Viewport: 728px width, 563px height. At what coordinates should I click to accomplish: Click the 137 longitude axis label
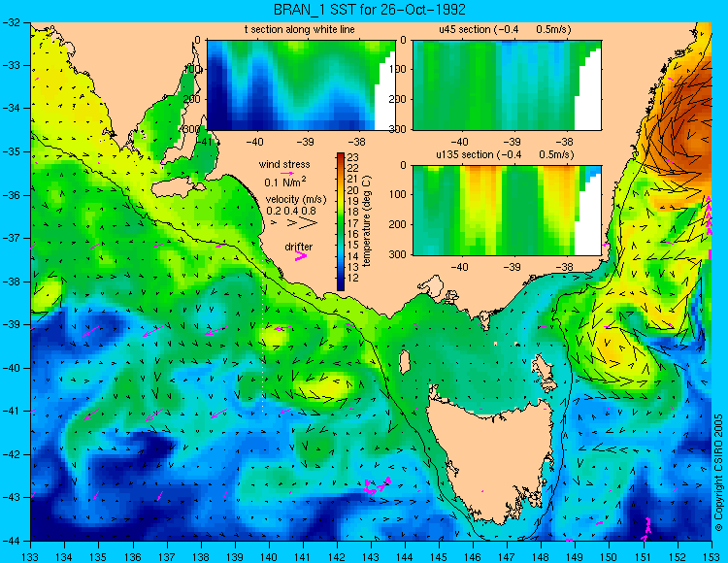(x=167, y=557)
